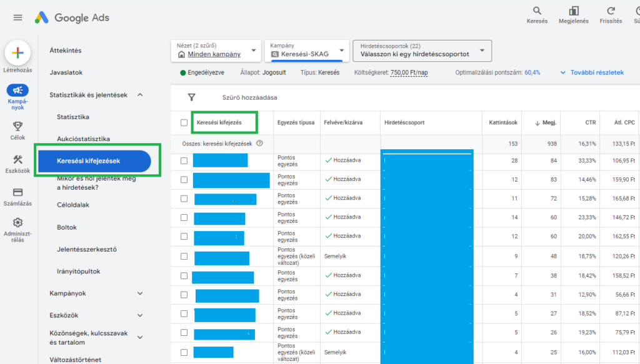The width and height of the screenshot is (640, 364).
Task: Select Aukcióstatisztika in the sidebar
Action: pos(83,139)
